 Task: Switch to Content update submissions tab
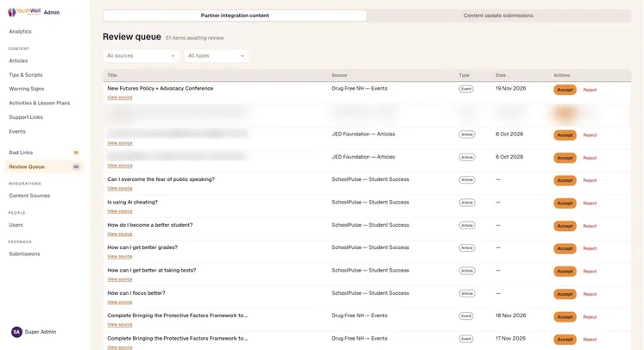tap(498, 16)
